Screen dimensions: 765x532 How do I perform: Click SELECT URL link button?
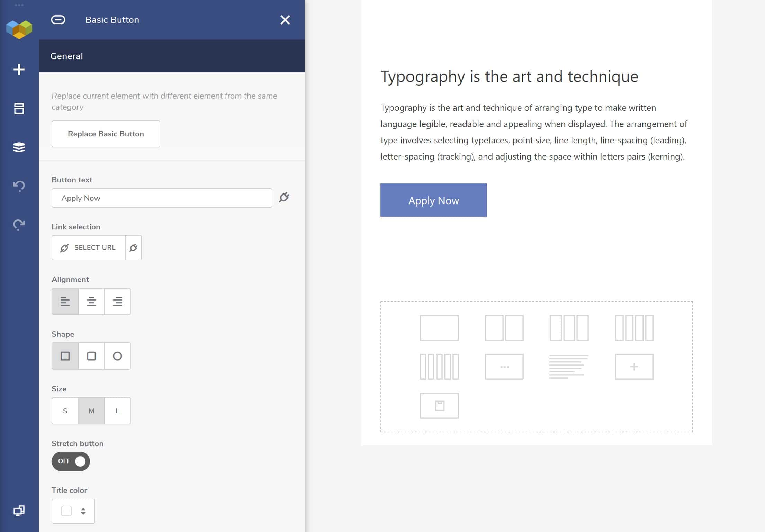pyautogui.click(x=89, y=247)
